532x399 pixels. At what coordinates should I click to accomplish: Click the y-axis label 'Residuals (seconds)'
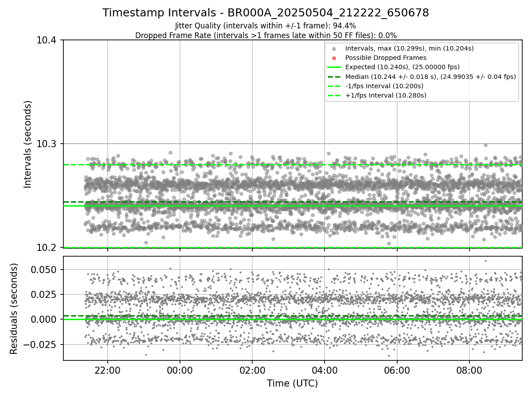(x=14, y=308)
